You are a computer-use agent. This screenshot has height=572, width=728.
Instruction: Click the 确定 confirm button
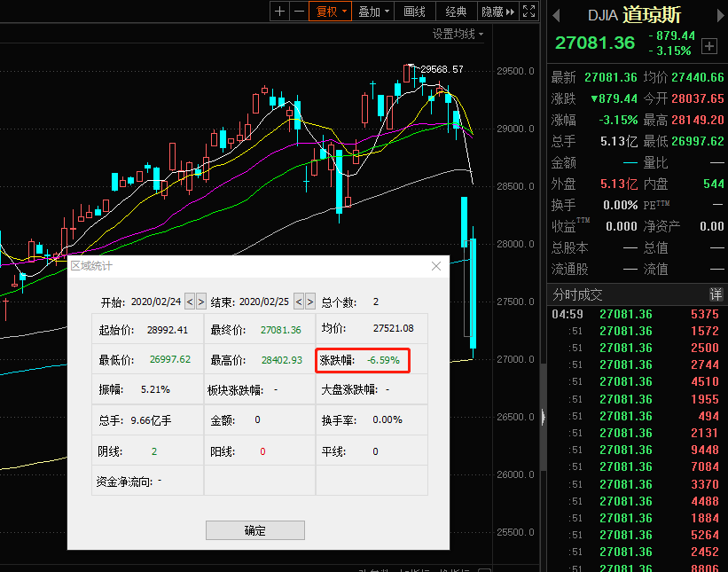254,530
